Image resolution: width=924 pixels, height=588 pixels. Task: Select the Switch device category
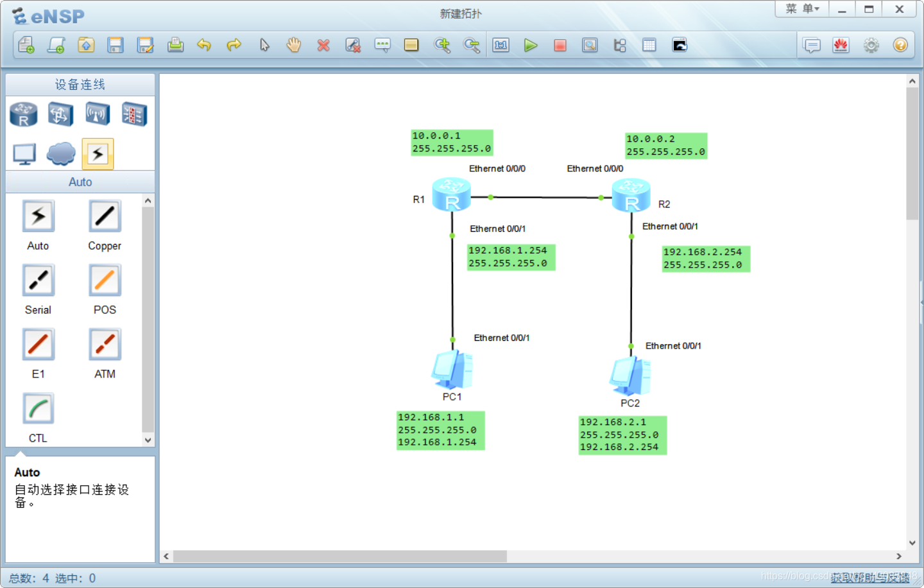point(60,114)
